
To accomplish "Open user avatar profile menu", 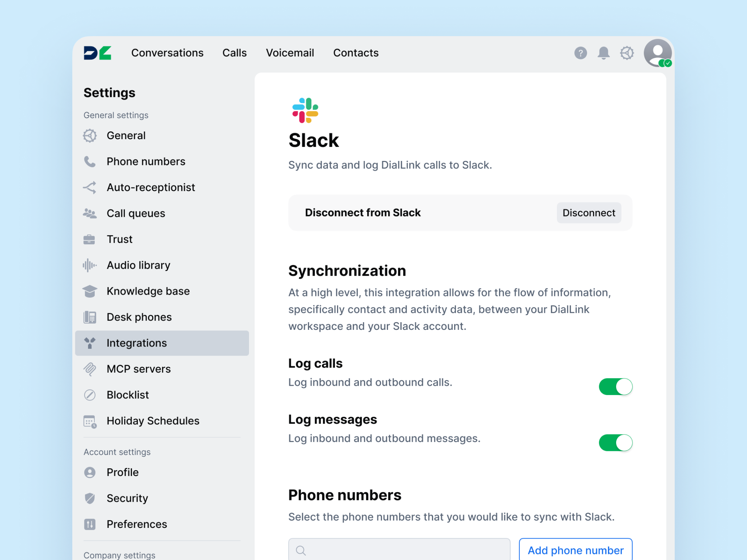I will tap(657, 53).
